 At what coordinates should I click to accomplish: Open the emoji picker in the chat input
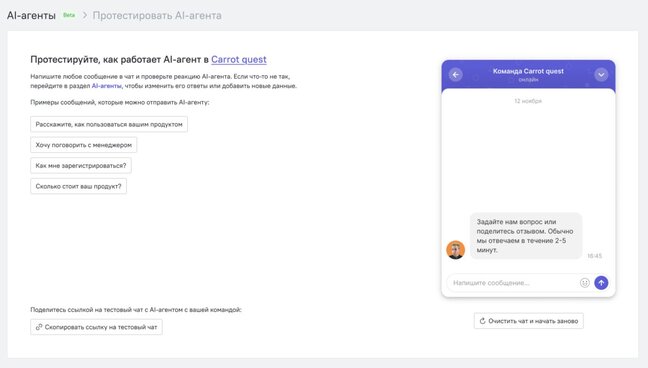click(x=584, y=283)
